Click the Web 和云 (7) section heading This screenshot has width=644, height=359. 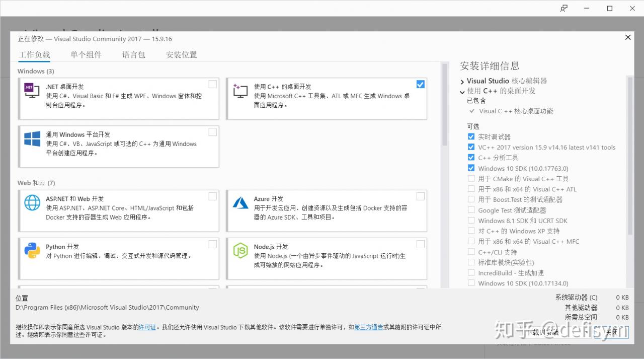coord(36,183)
